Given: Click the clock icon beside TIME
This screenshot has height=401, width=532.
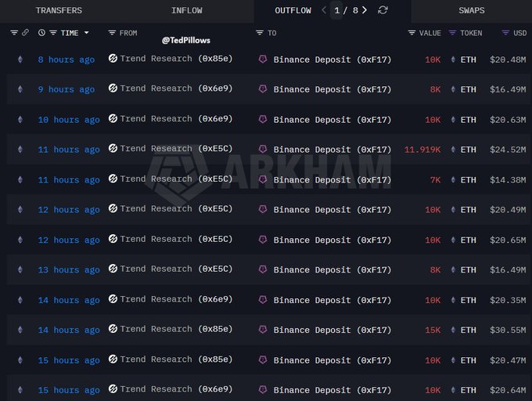Looking at the screenshot, I should click(41, 33).
